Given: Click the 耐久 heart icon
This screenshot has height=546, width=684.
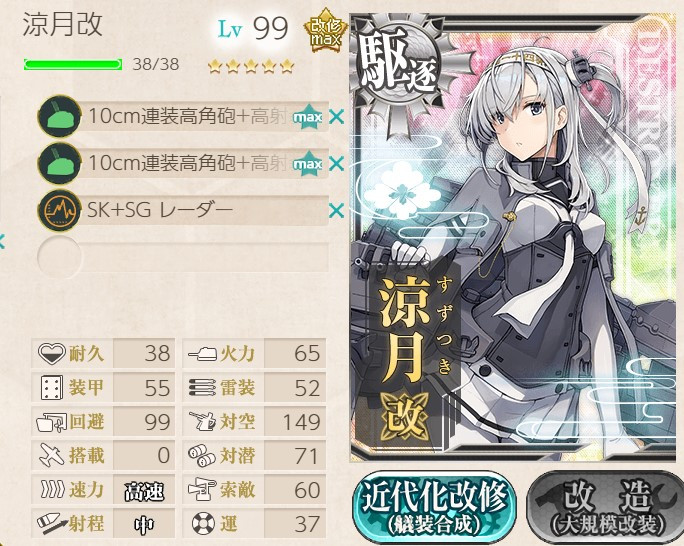Looking at the screenshot, I should point(51,353).
